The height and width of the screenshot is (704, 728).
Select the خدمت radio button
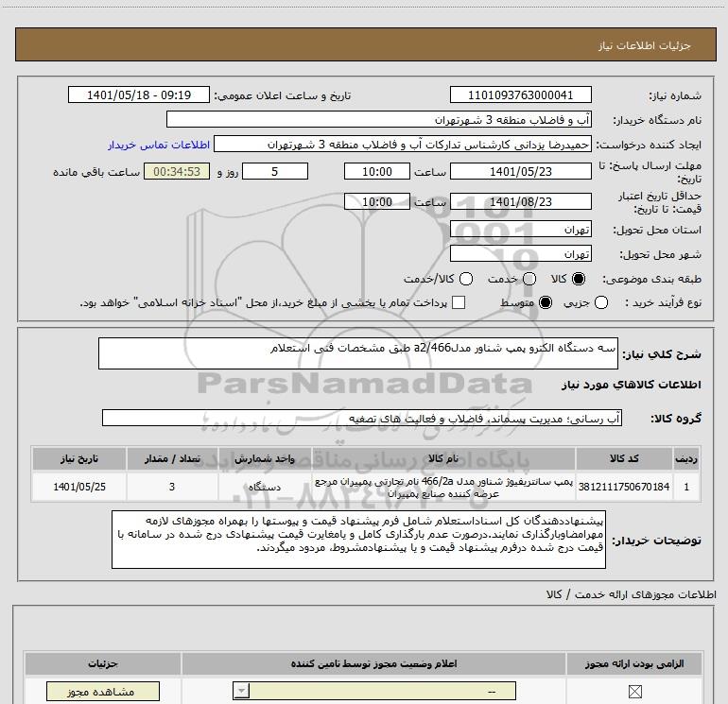pyautogui.click(x=529, y=279)
